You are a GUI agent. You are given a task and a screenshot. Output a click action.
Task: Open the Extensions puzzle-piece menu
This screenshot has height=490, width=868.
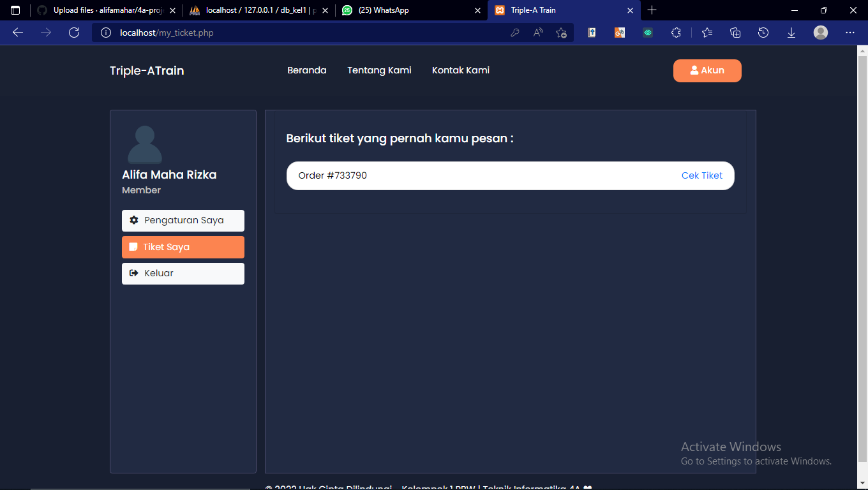click(x=676, y=32)
